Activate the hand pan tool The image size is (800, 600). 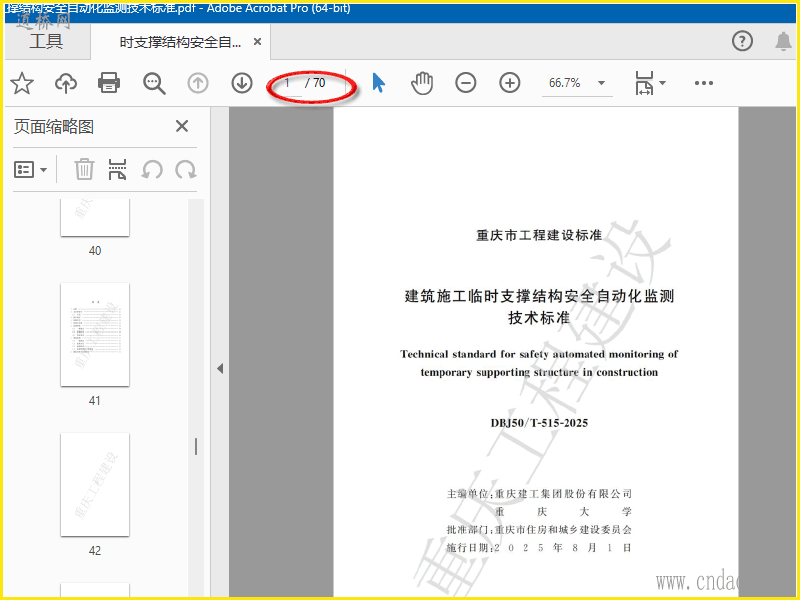422,83
